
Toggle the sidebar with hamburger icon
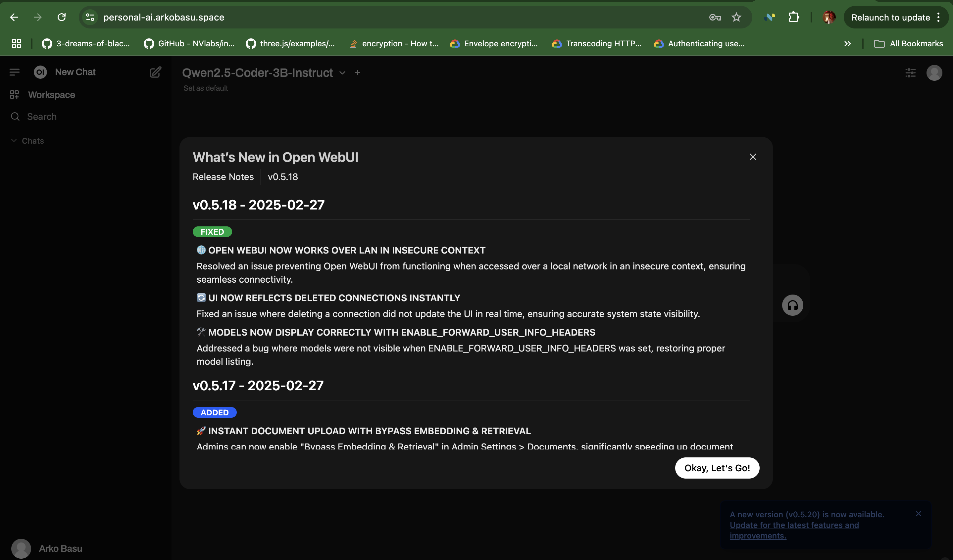pyautogui.click(x=14, y=72)
